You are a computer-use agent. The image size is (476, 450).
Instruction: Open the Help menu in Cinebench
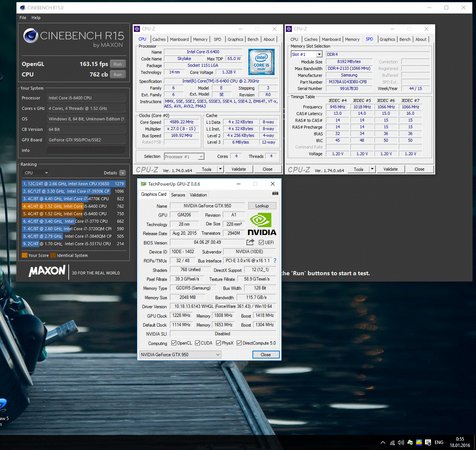(36, 18)
